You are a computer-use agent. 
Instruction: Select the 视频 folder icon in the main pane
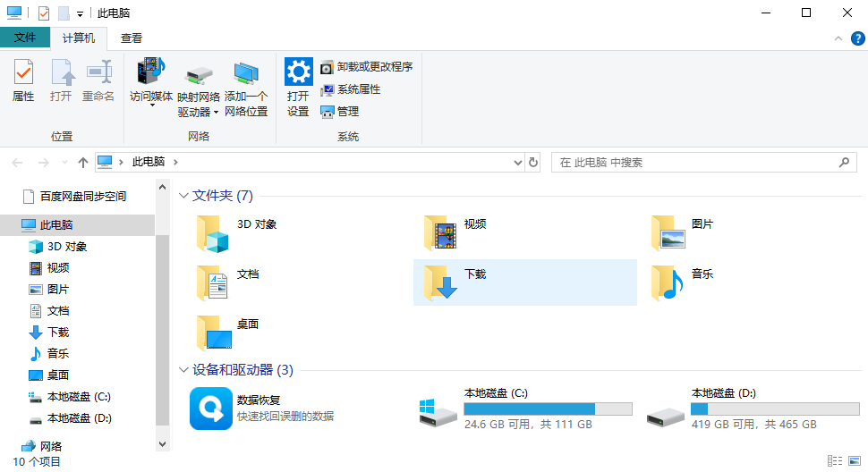click(440, 232)
